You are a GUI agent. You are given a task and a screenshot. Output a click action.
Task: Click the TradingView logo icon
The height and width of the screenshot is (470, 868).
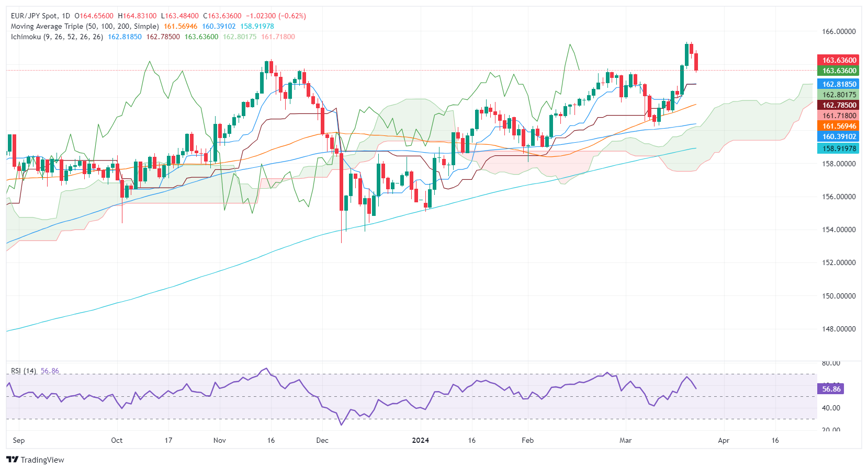click(x=13, y=460)
